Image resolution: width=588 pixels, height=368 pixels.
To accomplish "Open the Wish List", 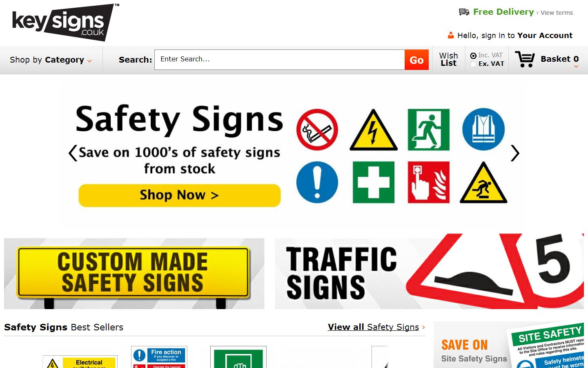I will tap(448, 59).
